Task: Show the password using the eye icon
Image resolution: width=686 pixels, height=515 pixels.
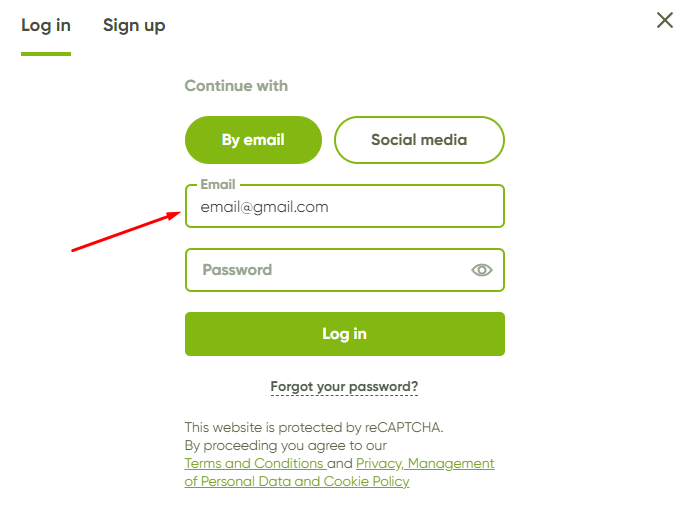Action: [482, 270]
